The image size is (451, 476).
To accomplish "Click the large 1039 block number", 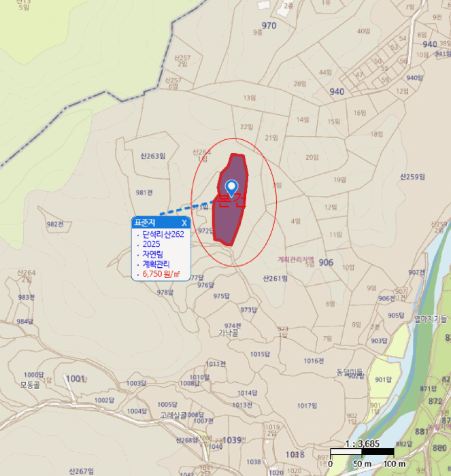I will [232, 440].
